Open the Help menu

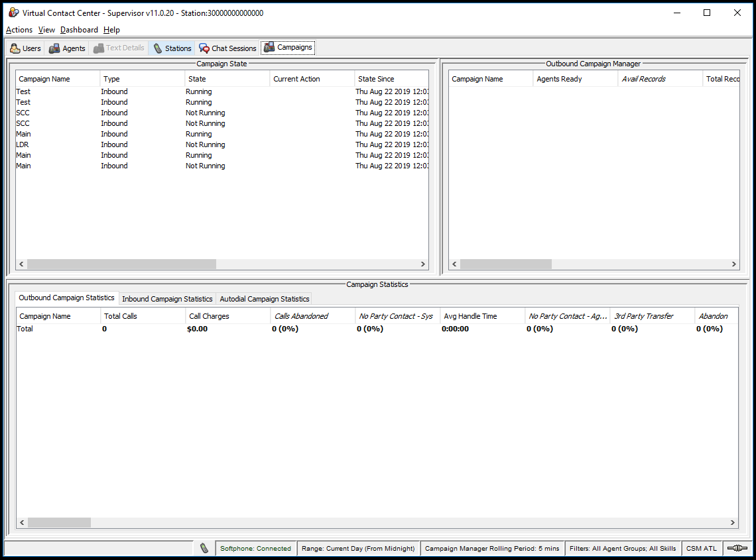click(111, 30)
